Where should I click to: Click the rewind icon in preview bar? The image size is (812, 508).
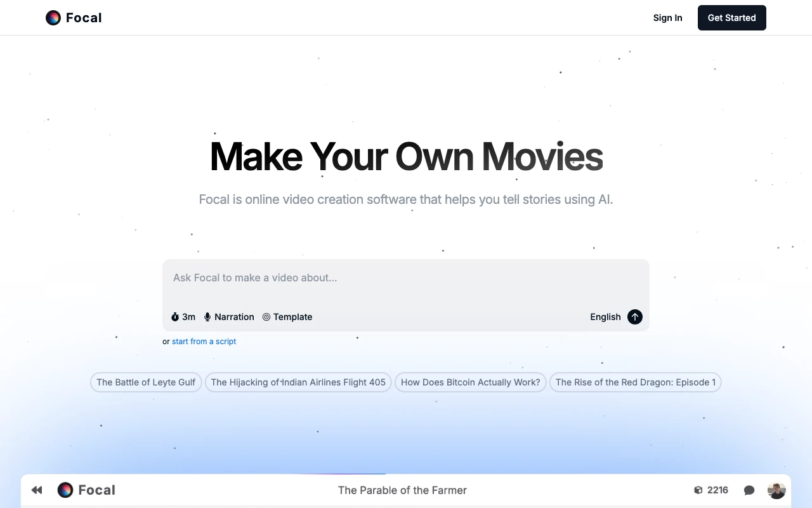[37, 490]
